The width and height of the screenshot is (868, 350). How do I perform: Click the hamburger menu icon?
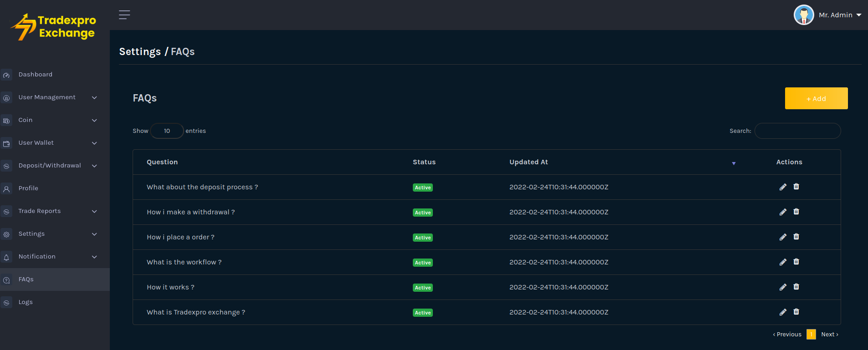124,15
